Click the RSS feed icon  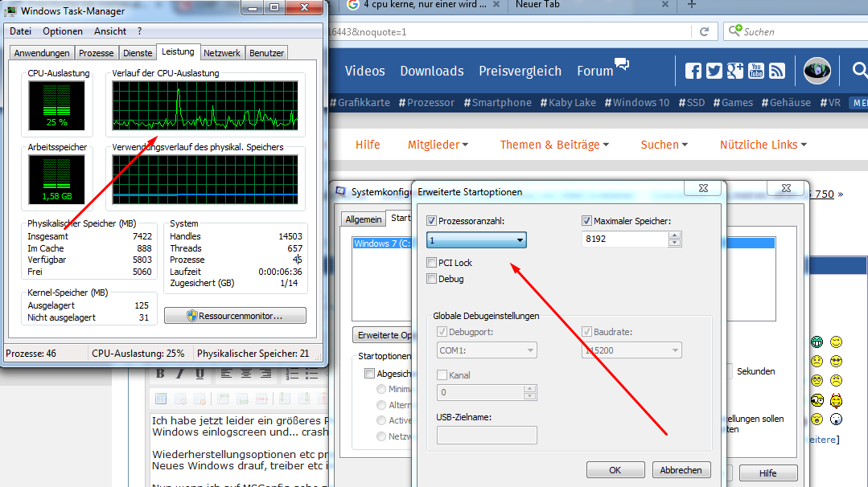(777, 71)
